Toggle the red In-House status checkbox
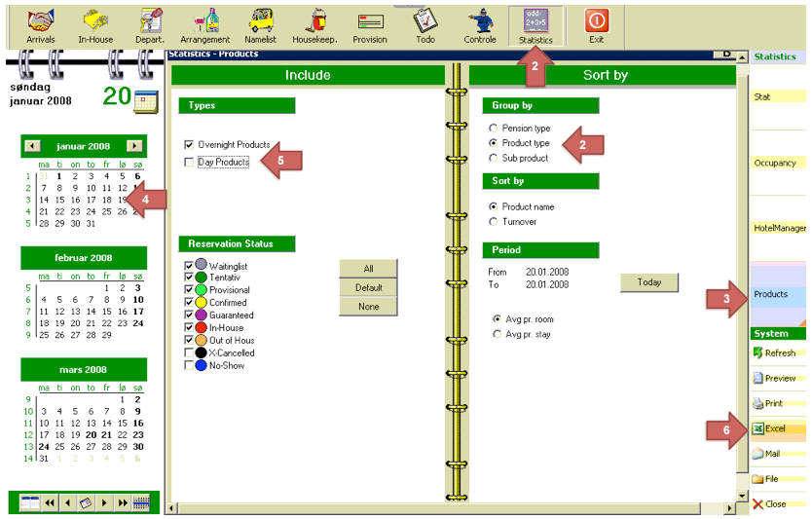This screenshot has height=519, width=812. pos(189,328)
